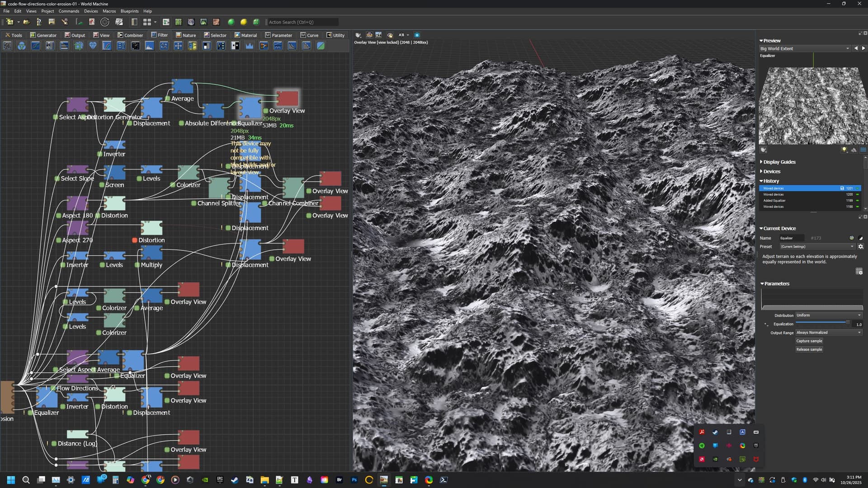Switch to the Generator device tab
Image resolution: width=868 pixels, height=488 pixels.
pyautogui.click(x=43, y=35)
